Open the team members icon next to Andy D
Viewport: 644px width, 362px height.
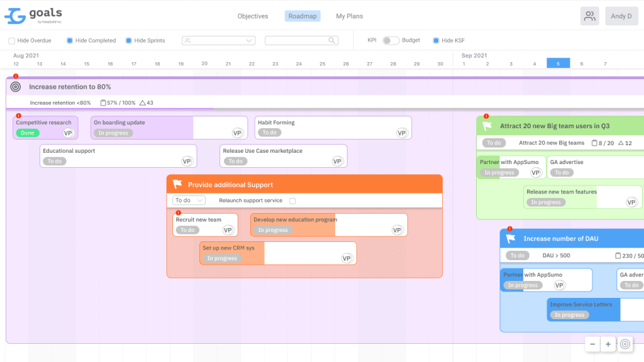coord(589,15)
